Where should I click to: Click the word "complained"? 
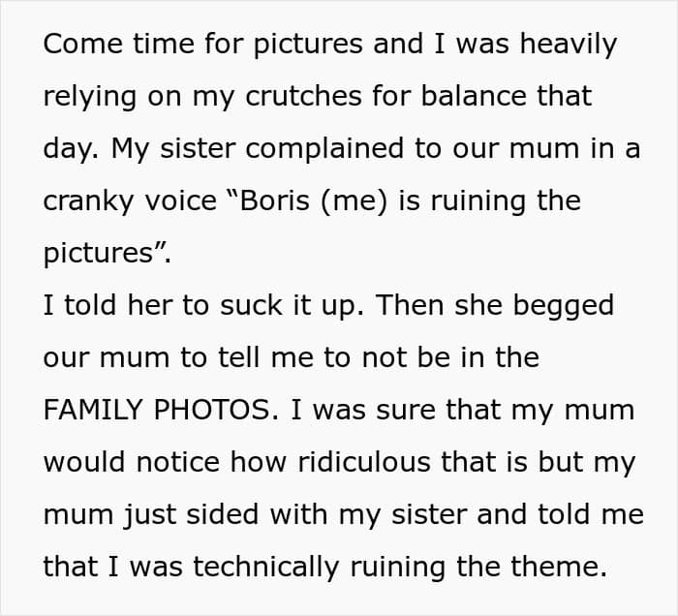tap(324, 149)
